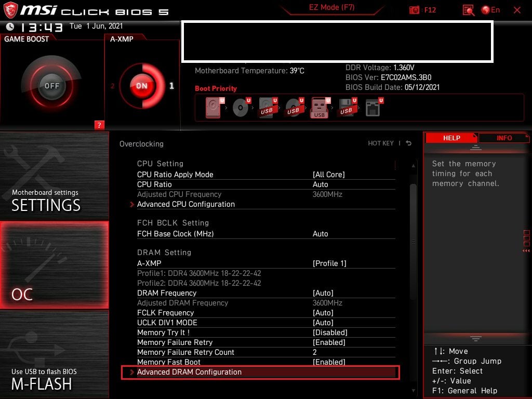532x399 pixels.
Task: Click the settings list scroll down arrow
Action: point(413,391)
